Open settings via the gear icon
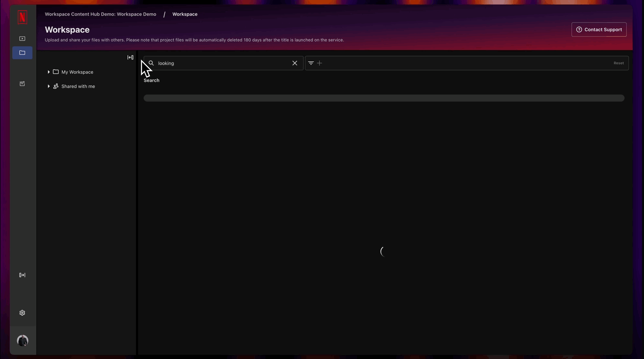 (22, 313)
